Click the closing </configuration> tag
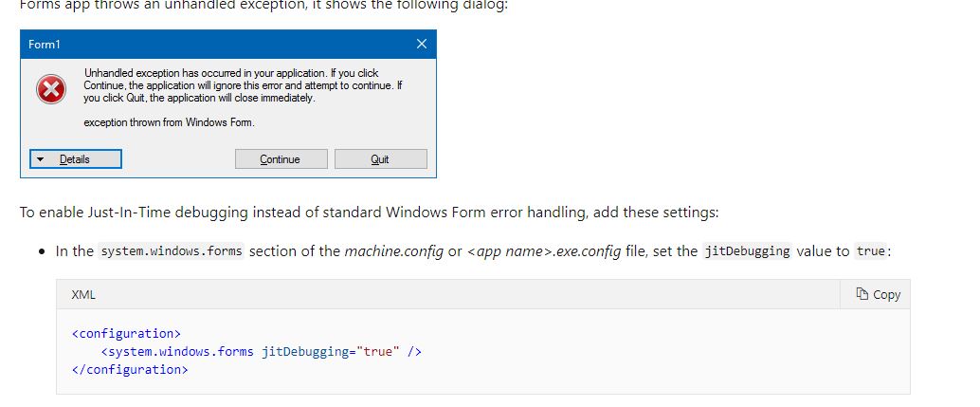The height and width of the screenshot is (407, 980). [x=130, y=369]
